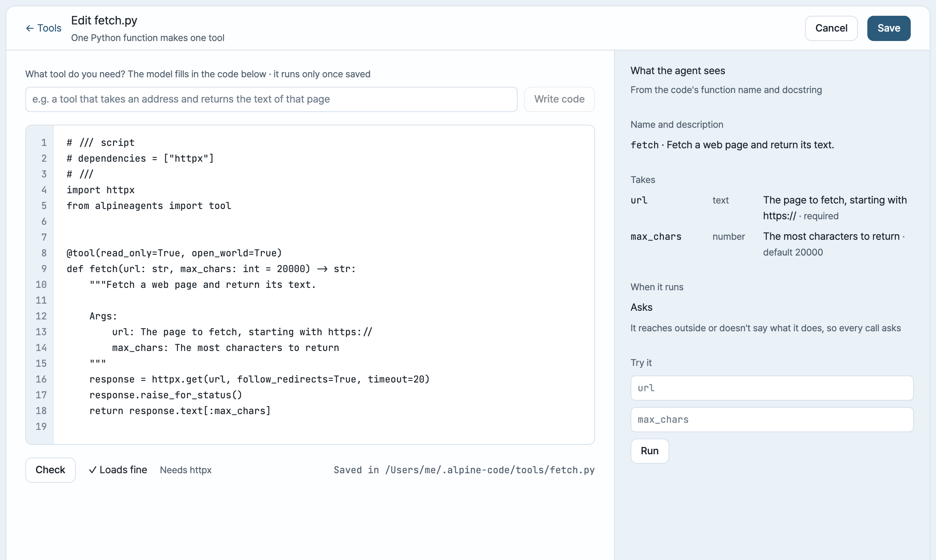Screen dimensions: 936x560
Task: Click the @tool decorator line
Action: tap(174, 253)
